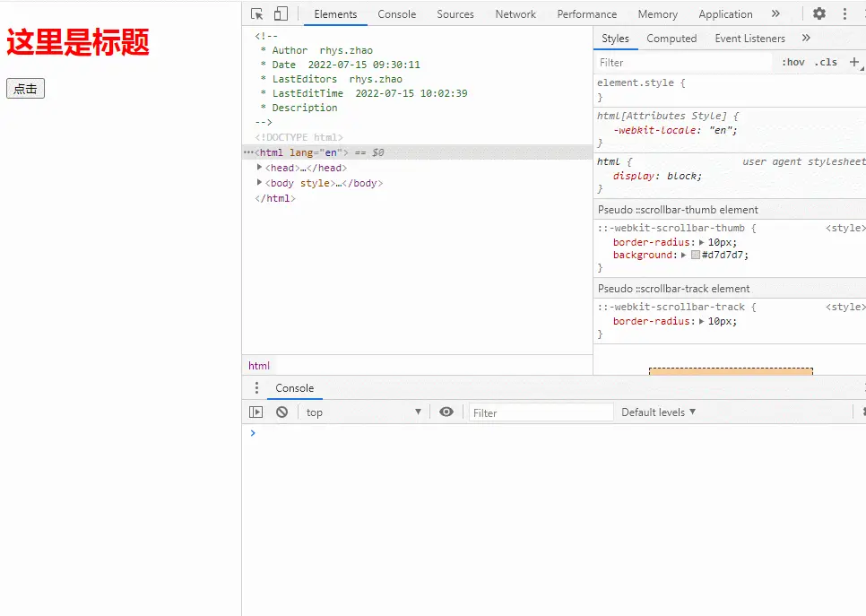The image size is (866, 616).
Task: Open the DevTools three-dot customize menu
Action: point(844,14)
